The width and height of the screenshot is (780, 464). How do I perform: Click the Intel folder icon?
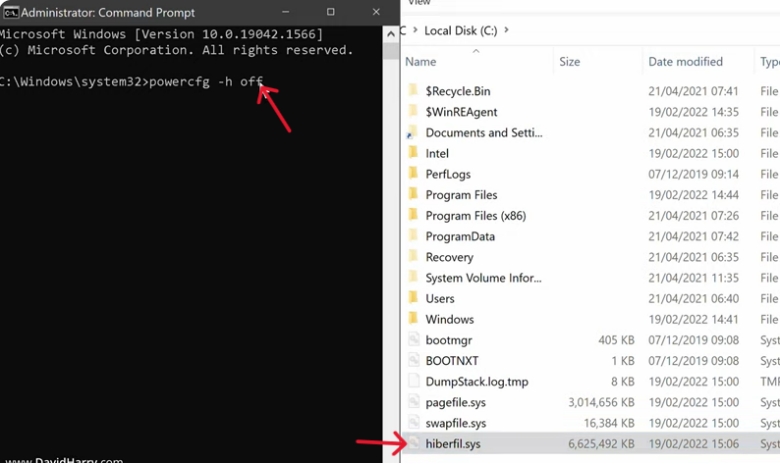[414, 153]
